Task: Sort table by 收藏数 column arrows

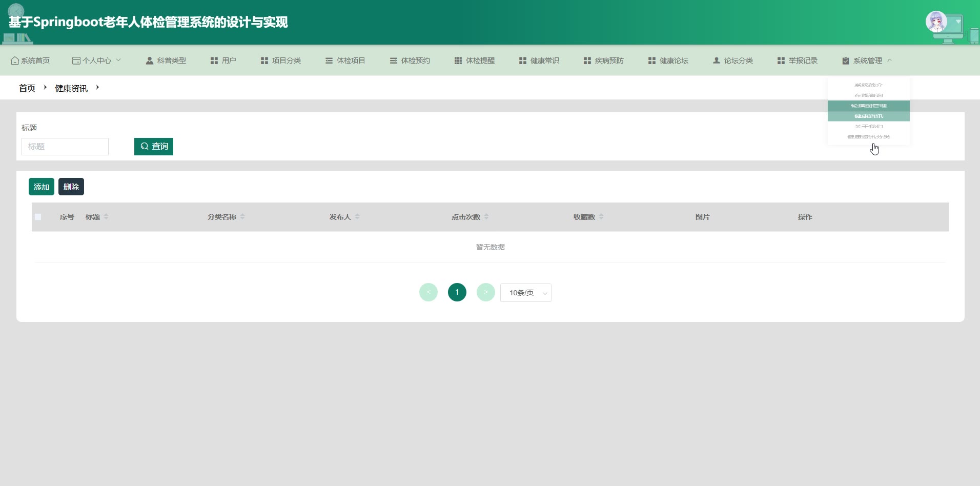Action: point(601,217)
